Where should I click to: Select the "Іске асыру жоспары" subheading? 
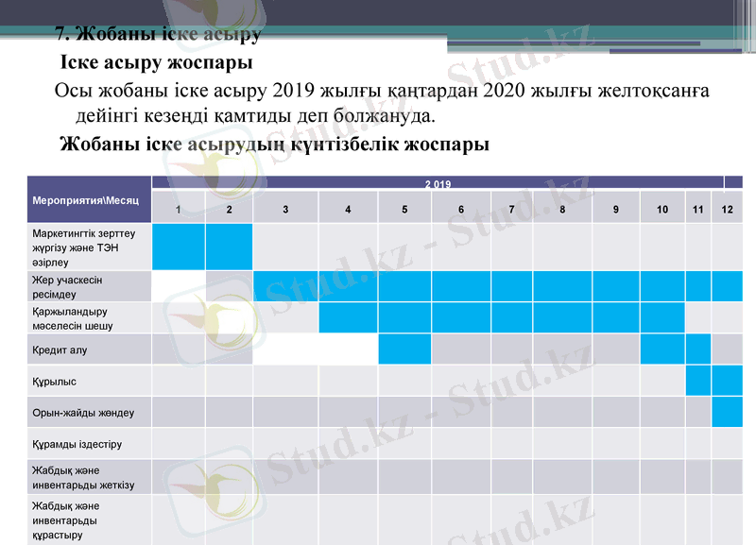(156, 64)
